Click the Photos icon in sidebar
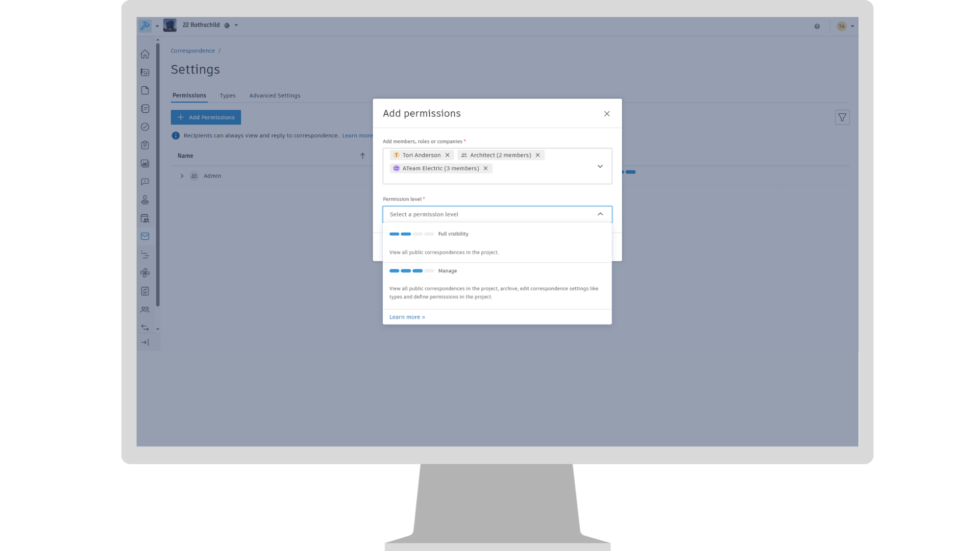The width and height of the screenshot is (980, 551). point(145,163)
